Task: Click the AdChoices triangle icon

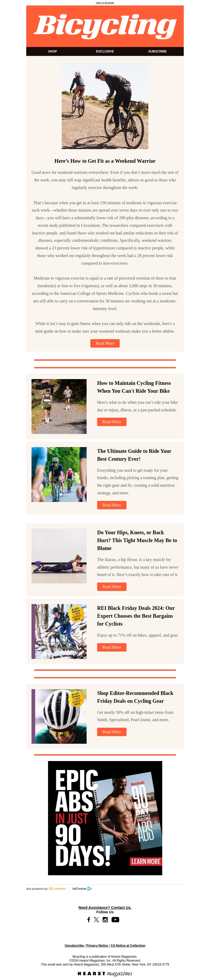Action: pos(90,889)
